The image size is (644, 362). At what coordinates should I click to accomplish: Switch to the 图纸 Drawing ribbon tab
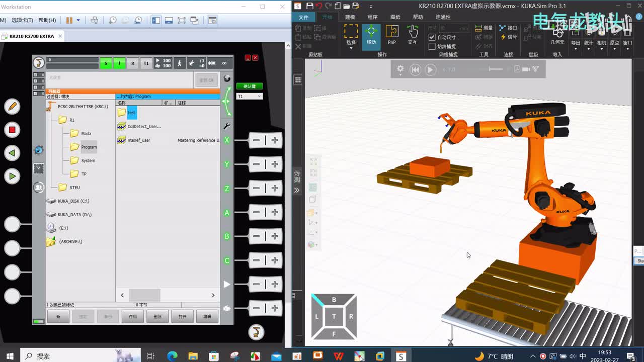pos(395,17)
